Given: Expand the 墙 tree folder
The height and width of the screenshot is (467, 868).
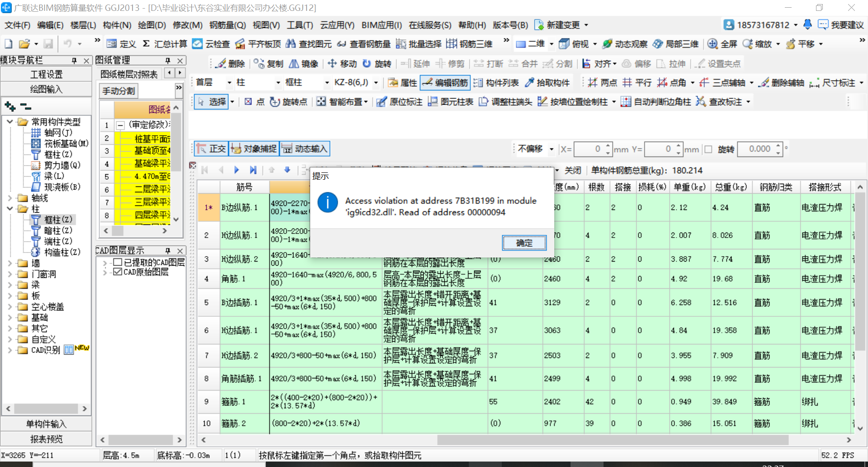Looking at the screenshot, I should tap(9, 263).
